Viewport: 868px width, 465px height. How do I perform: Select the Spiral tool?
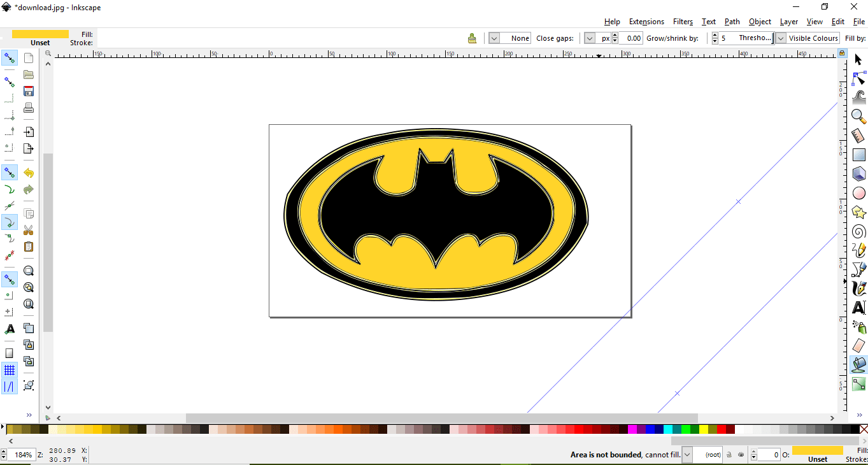tap(858, 231)
